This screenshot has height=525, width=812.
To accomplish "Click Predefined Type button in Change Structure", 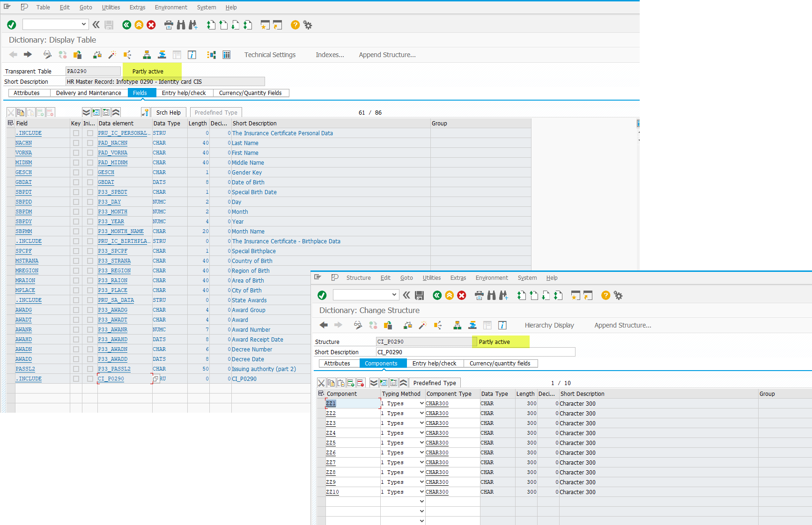I will [x=435, y=383].
